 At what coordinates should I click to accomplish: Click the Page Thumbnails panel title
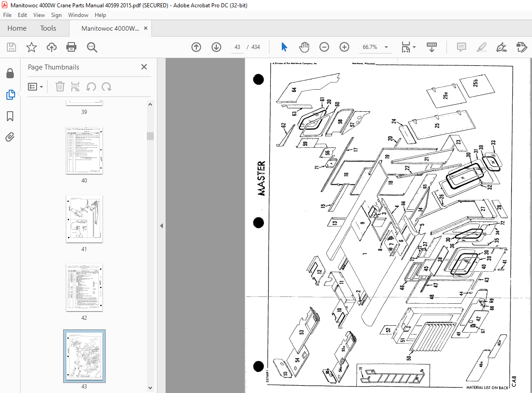coord(54,67)
